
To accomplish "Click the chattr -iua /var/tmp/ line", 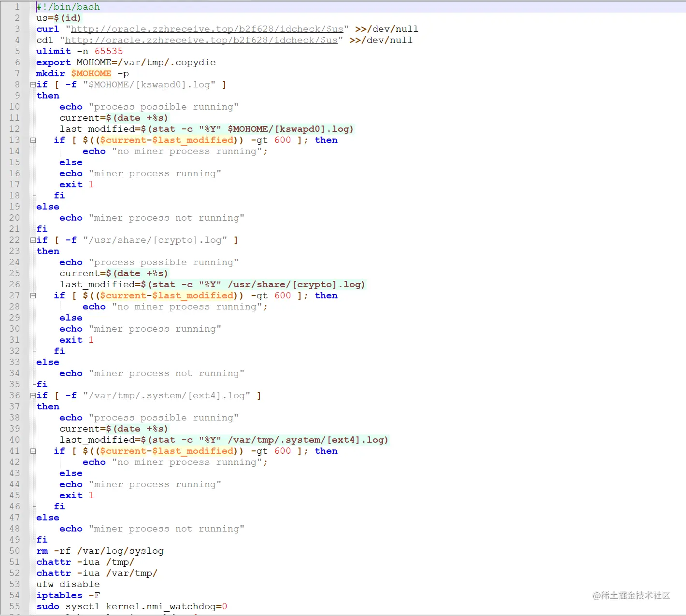I will 97,573.
